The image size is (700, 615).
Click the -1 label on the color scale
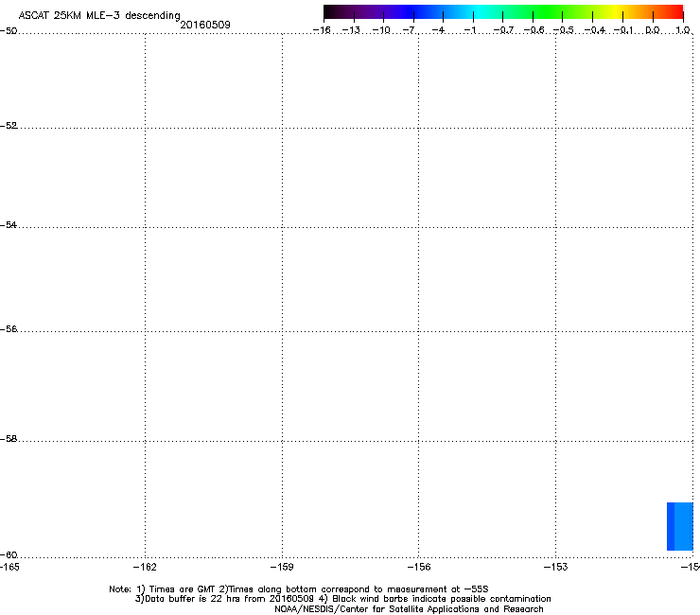[x=469, y=30]
